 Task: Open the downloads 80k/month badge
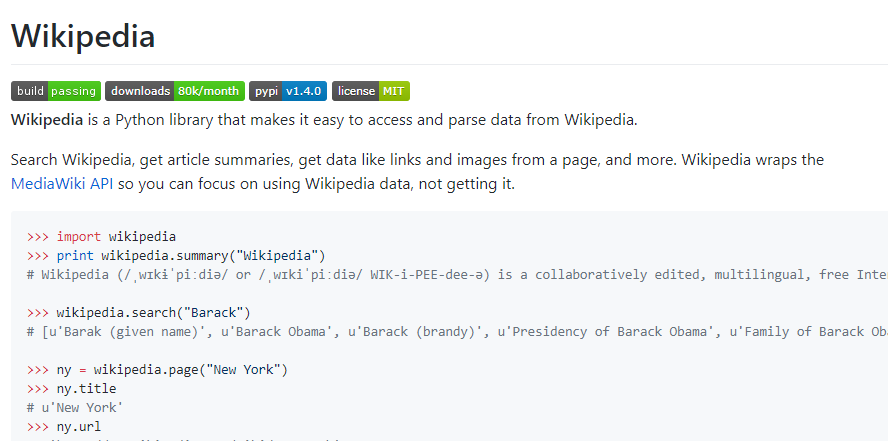[x=174, y=91]
